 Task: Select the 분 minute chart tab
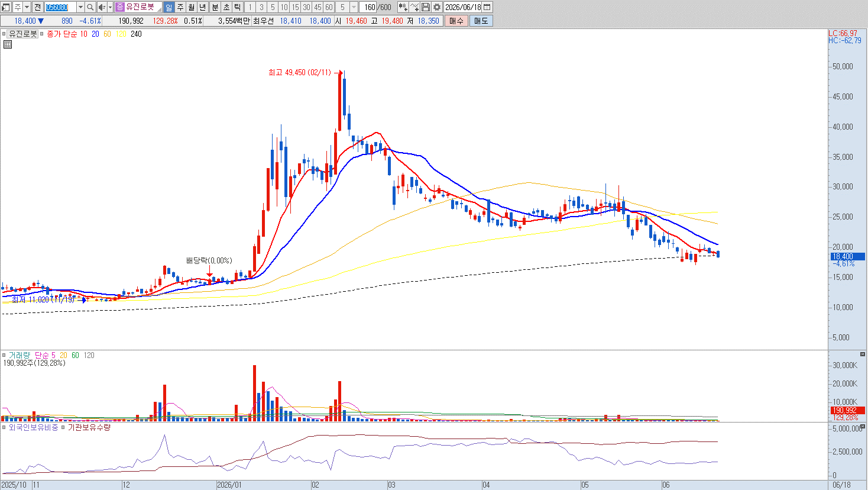click(x=215, y=7)
